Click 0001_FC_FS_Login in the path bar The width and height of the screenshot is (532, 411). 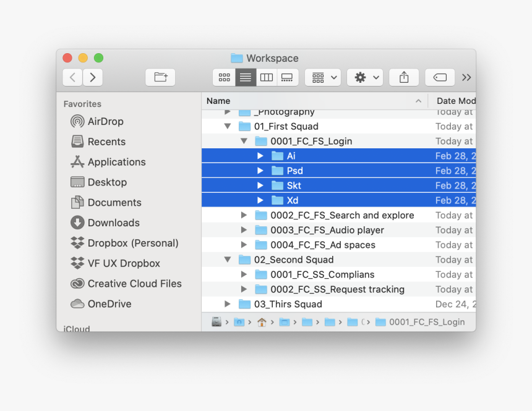[x=420, y=322]
